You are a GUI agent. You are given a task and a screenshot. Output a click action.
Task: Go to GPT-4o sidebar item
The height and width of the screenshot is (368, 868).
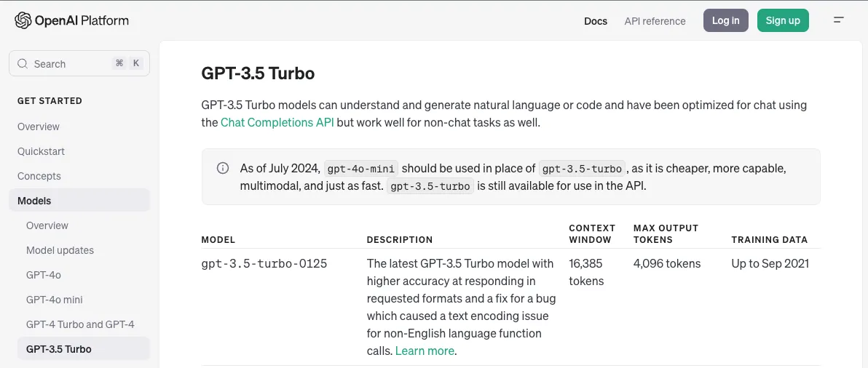(43, 275)
